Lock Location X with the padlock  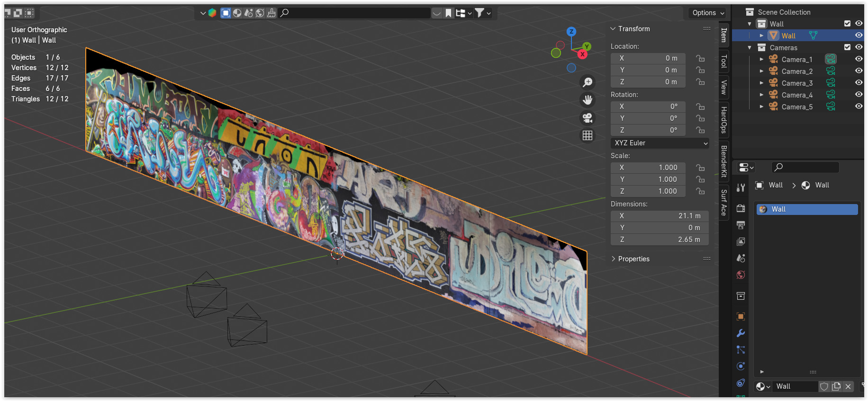point(700,58)
